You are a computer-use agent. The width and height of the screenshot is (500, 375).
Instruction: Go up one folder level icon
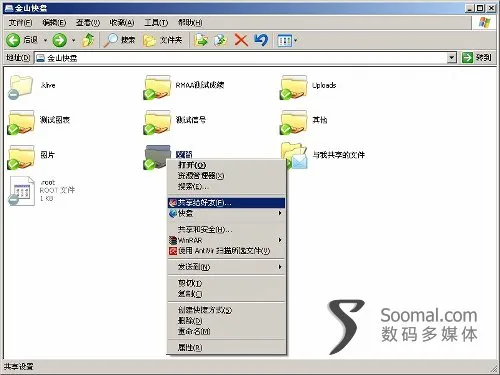88,40
